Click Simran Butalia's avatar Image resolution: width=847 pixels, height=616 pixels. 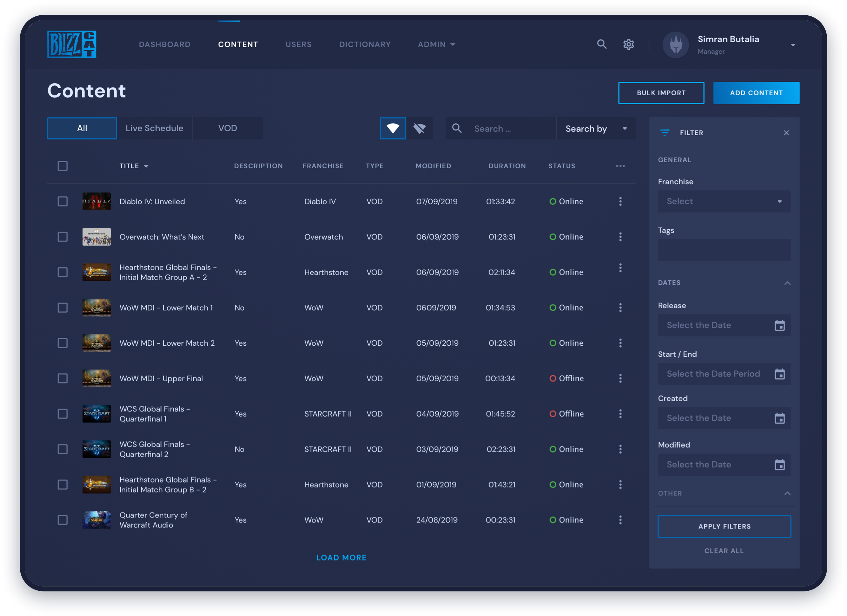pos(675,44)
